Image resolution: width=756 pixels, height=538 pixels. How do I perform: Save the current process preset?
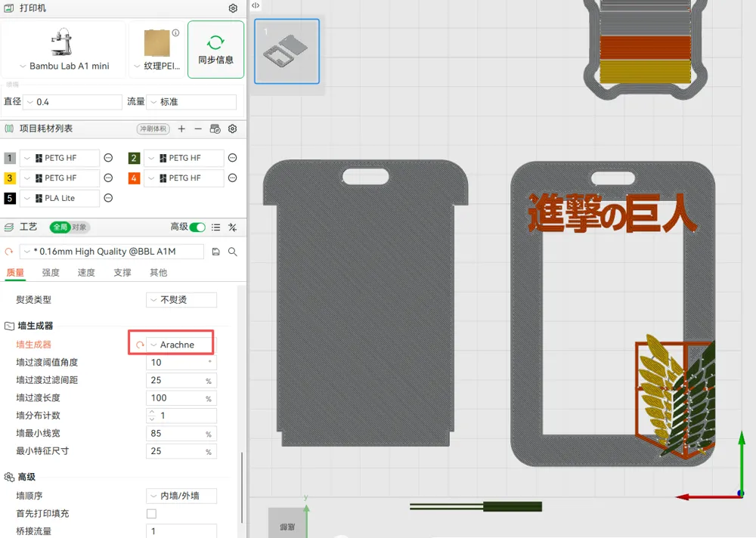(x=215, y=252)
